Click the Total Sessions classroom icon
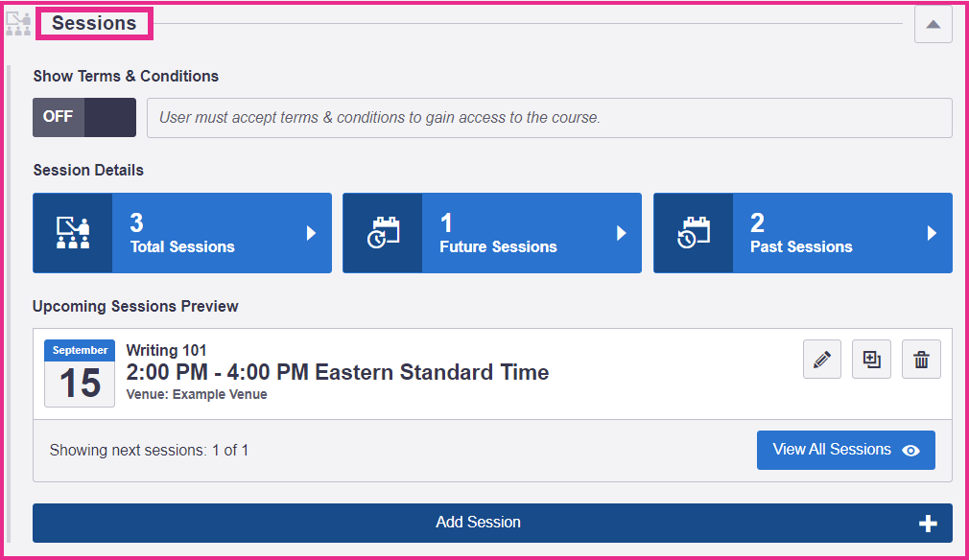This screenshot has width=969, height=560. [x=73, y=233]
